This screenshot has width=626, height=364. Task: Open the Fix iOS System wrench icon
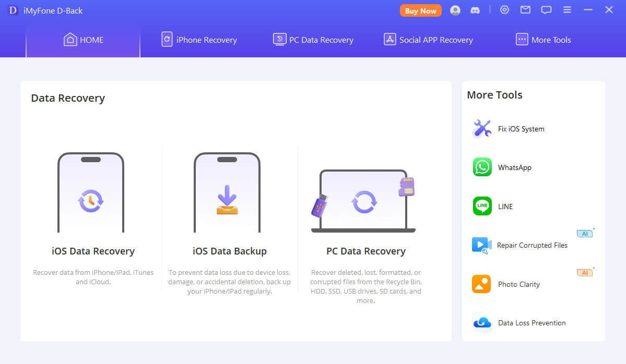(x=482, y=129)
